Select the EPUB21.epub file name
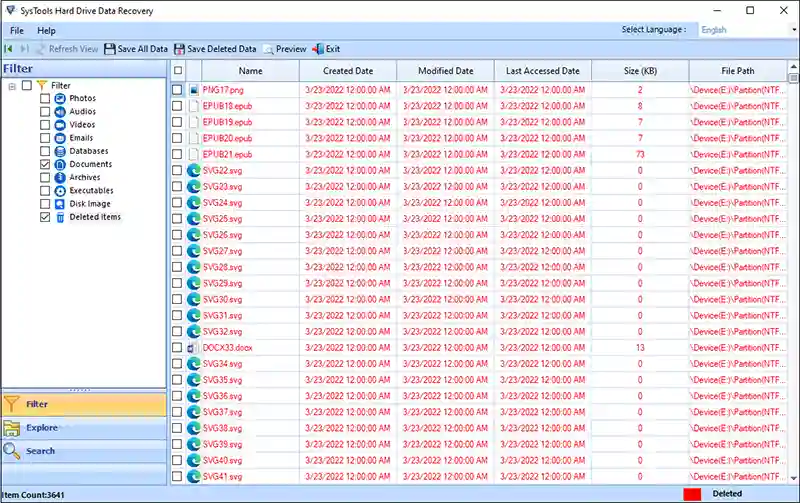 pyautogui.click(x=228, y=155)
